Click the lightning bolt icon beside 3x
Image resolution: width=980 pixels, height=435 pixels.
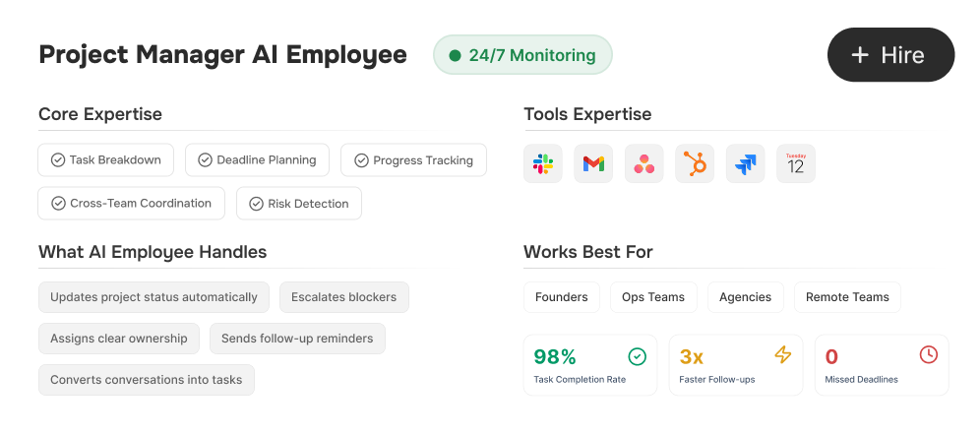(x=782, y=355)
